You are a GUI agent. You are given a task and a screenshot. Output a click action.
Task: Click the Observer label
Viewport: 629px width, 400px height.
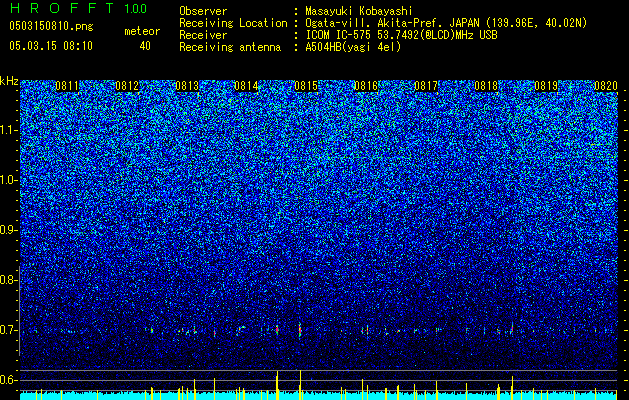click(x=203, y=11)
